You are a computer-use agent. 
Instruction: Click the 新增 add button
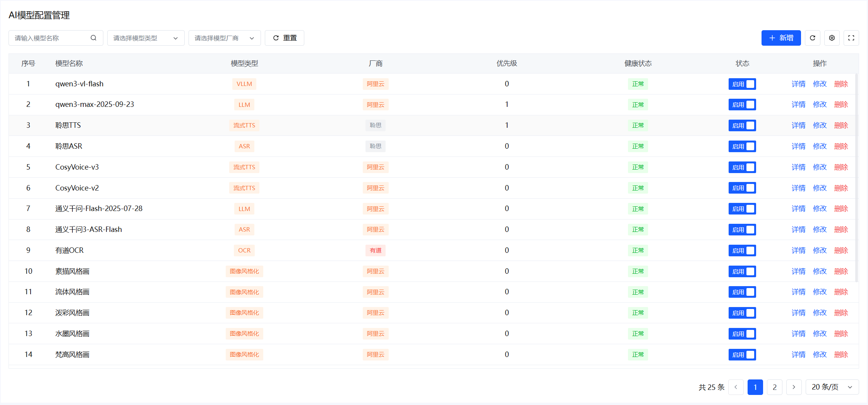coord(781,38)
